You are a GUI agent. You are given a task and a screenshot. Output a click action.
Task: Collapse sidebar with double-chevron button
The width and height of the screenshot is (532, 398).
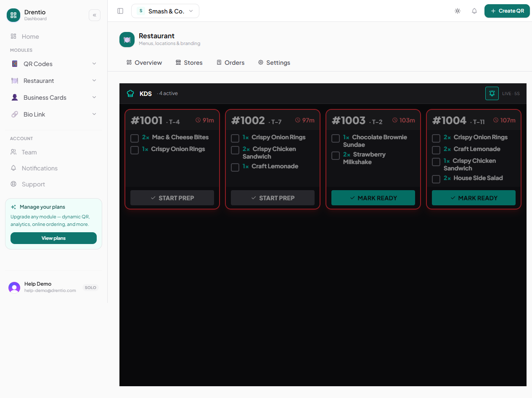(95, 15)
